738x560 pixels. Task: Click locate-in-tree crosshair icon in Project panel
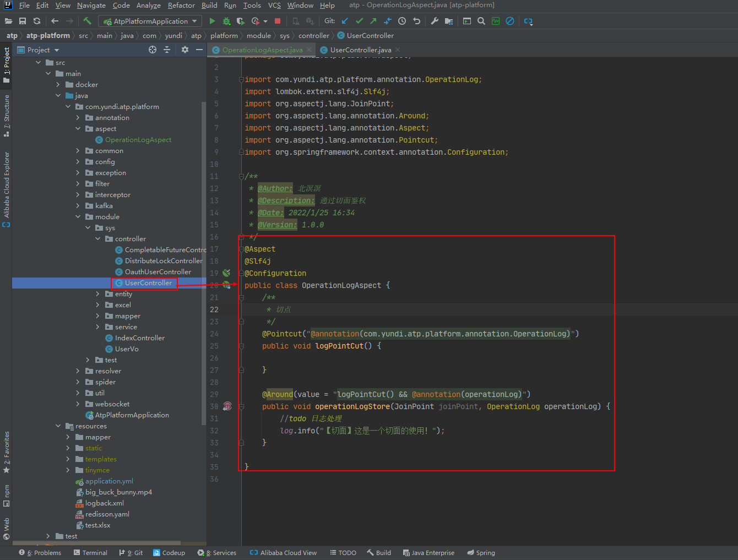153,50
